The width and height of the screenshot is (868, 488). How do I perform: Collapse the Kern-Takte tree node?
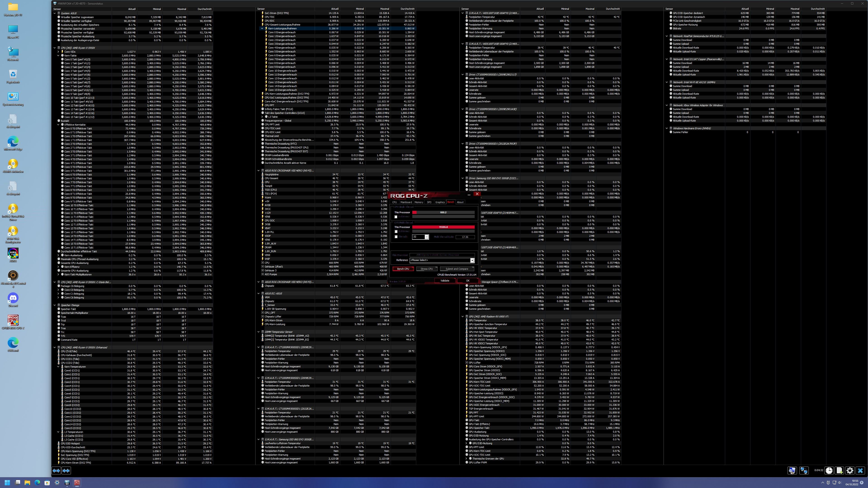[58, 56]
